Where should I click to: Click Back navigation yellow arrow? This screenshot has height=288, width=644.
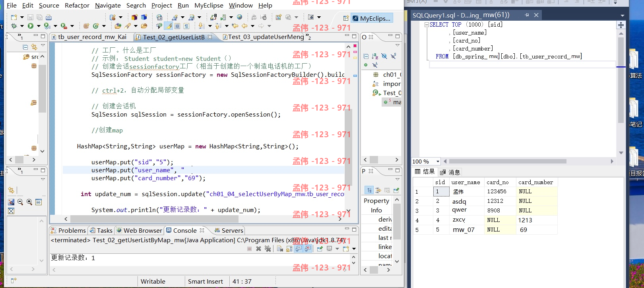[x=244, y=26]
